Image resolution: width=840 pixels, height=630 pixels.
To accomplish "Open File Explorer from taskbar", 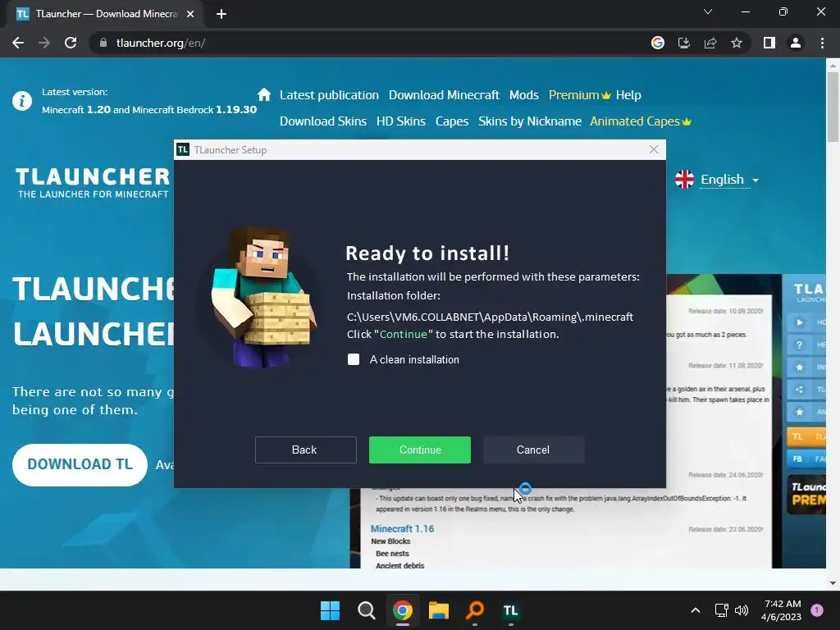I will point(439,610).
